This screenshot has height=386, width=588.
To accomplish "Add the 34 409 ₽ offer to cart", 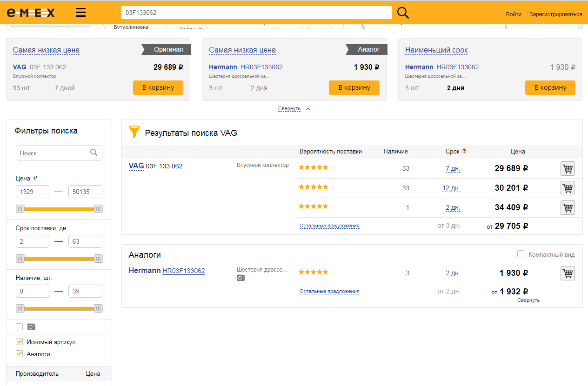I will point(568,207).
